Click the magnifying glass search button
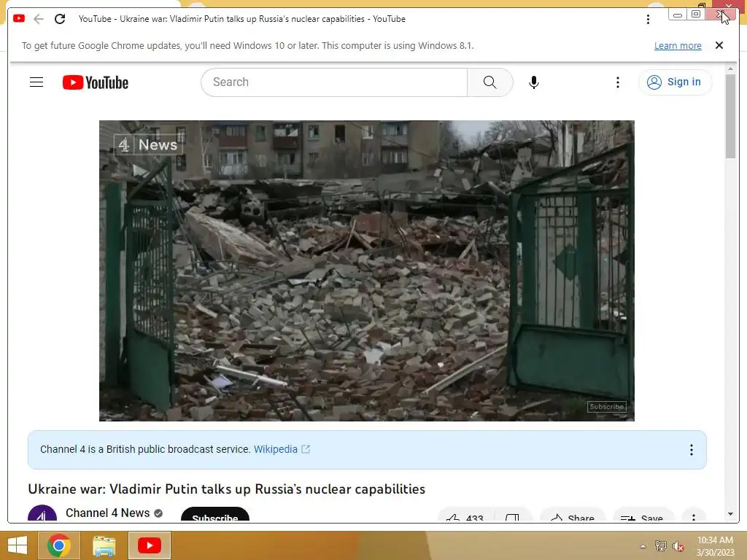747x560 pixels. pos(489,82)
